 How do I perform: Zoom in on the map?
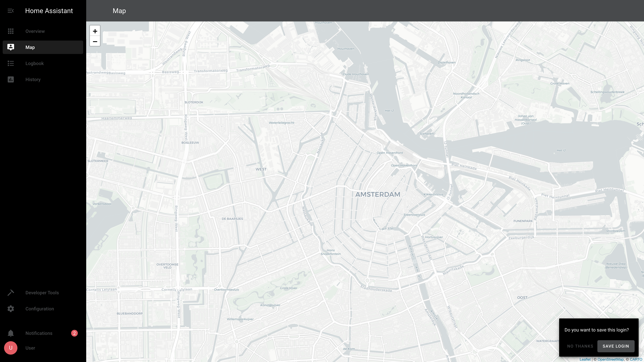(x=95, y=31)
